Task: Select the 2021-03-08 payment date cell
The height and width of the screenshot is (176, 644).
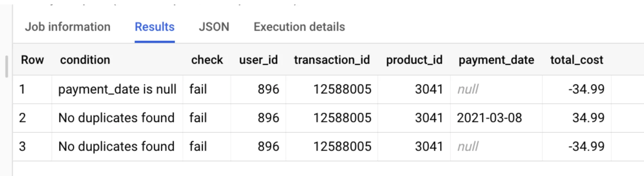Action: [496, 118]
